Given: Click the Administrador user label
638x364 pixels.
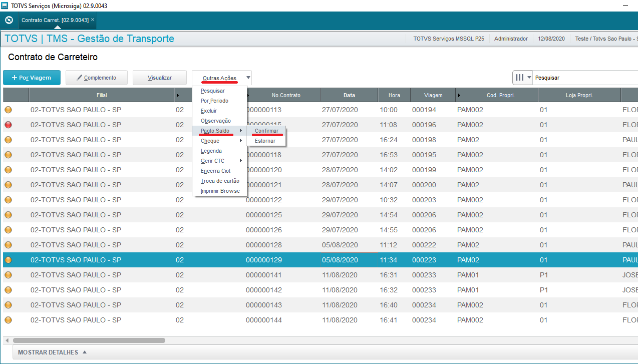Looking at the screenshot, I should click(511, 39).
